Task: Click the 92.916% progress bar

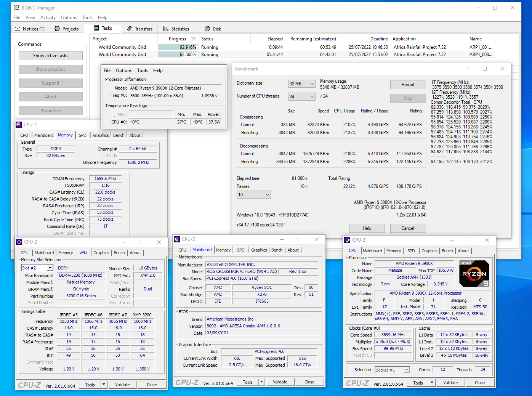Action: click(x=178, y=47)
